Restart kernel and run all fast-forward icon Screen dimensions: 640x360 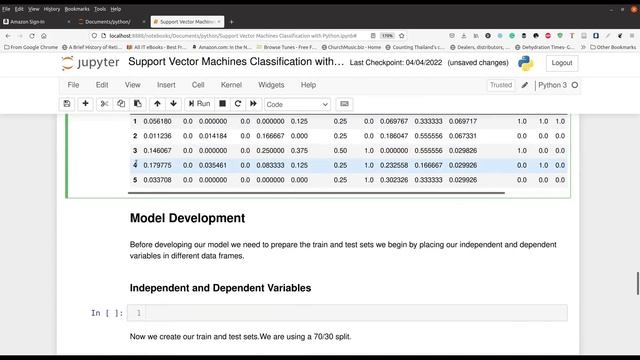[253, 104]
